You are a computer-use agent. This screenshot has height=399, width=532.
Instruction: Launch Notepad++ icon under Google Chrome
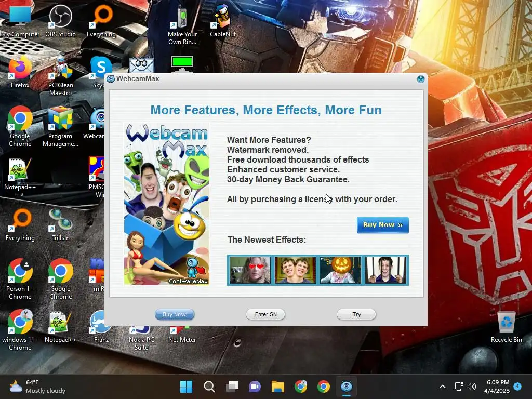(x=20, y=174)
